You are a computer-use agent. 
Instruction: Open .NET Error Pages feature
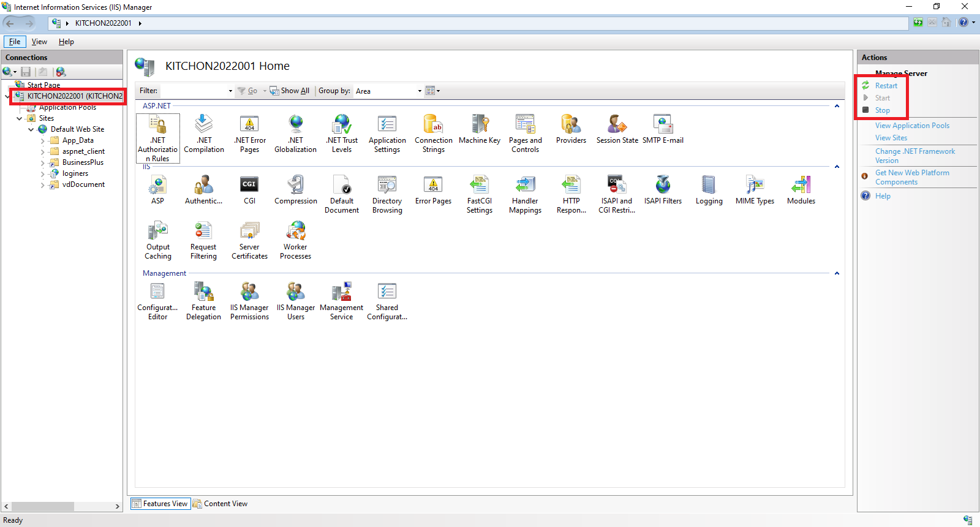[x=250, y=134]
